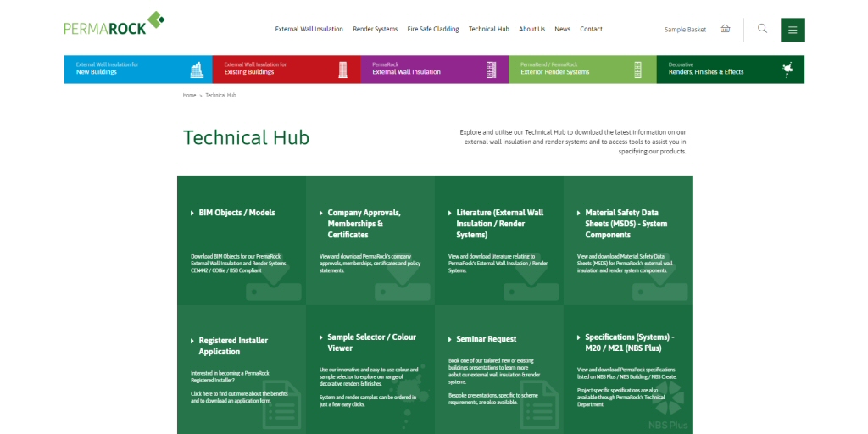The width and height of the screenshot is (868, 434).
Task: Click the arrow beside Registered Installer Application
Action: coord(192,341)
